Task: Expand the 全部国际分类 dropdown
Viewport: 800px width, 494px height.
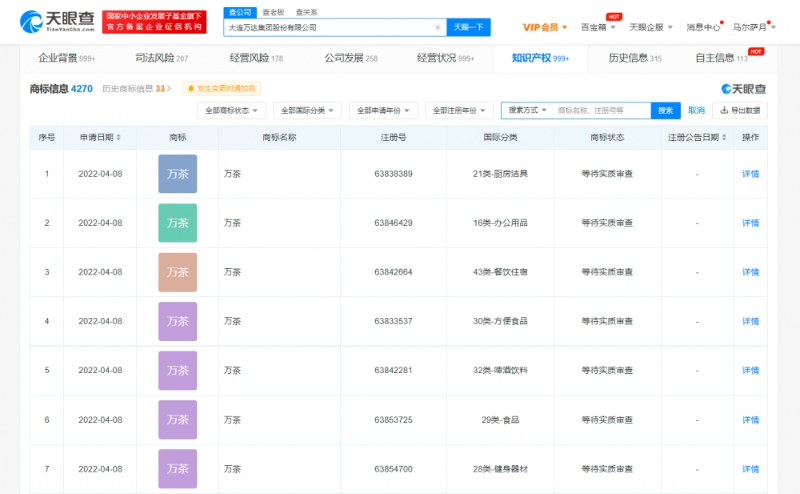Action: pos(307,110)
